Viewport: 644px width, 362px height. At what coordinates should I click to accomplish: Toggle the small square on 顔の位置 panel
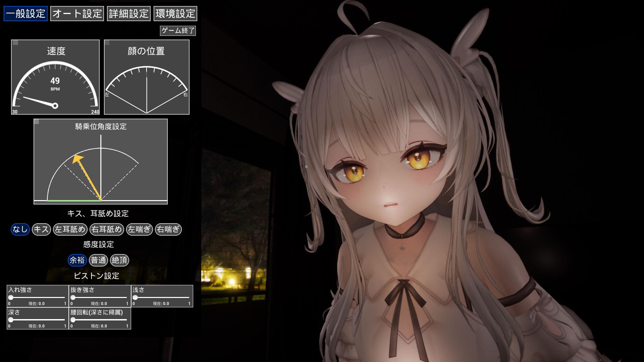pos(107,43)
